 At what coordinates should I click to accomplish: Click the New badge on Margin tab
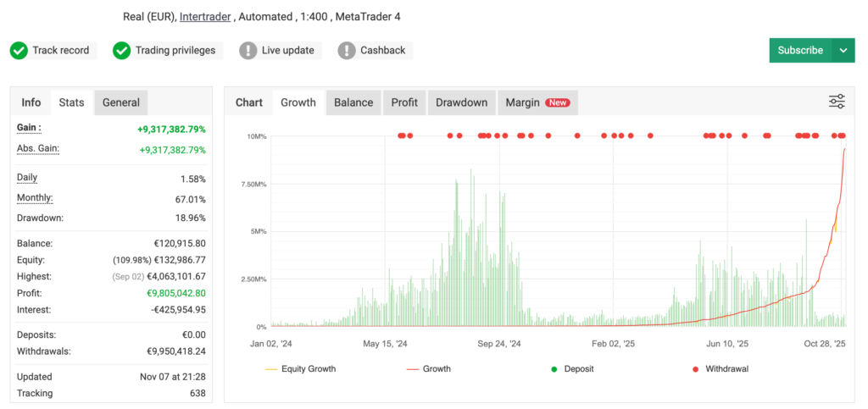pos(558,102)
